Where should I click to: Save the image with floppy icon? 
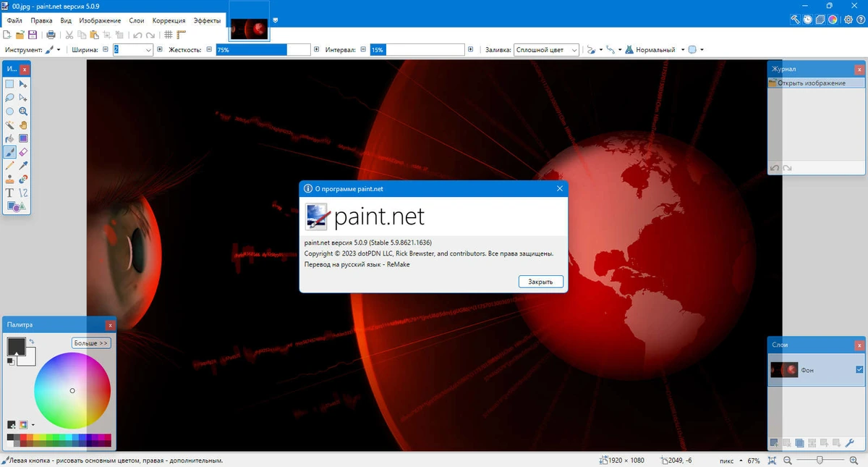coord(33,35)
